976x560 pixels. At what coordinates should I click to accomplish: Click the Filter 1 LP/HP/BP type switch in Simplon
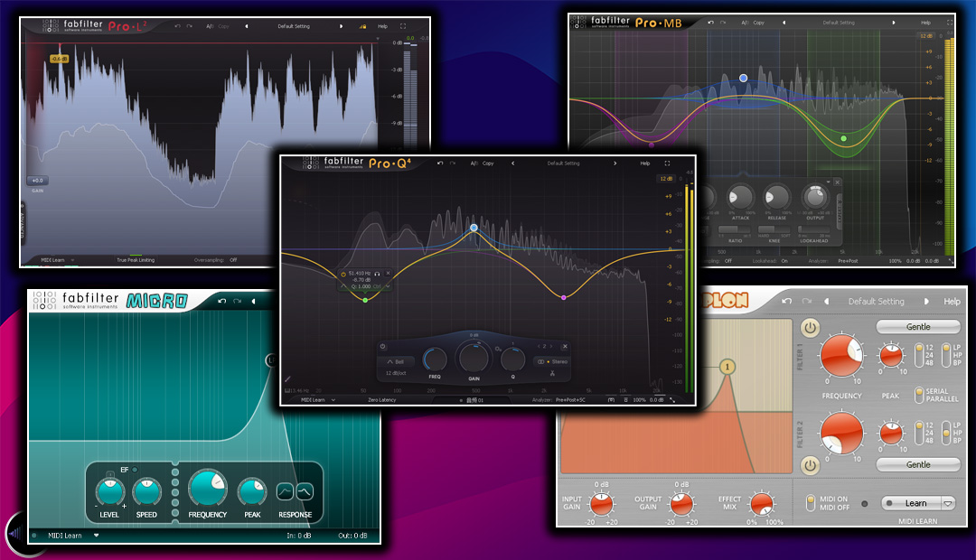[x=946, y=355]
